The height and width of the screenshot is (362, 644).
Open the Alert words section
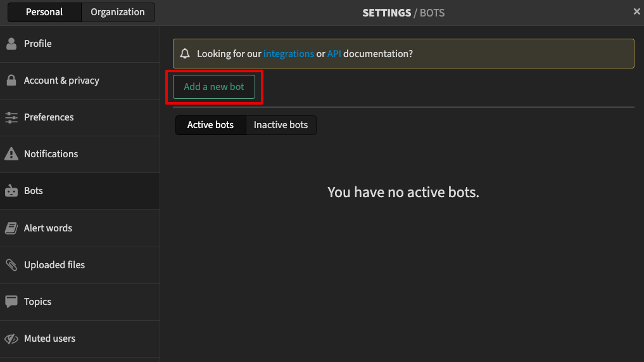pos(80,228)
